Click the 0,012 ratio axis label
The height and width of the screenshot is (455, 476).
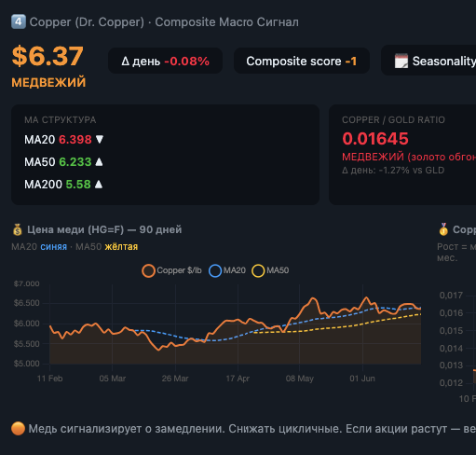(451, 383)
